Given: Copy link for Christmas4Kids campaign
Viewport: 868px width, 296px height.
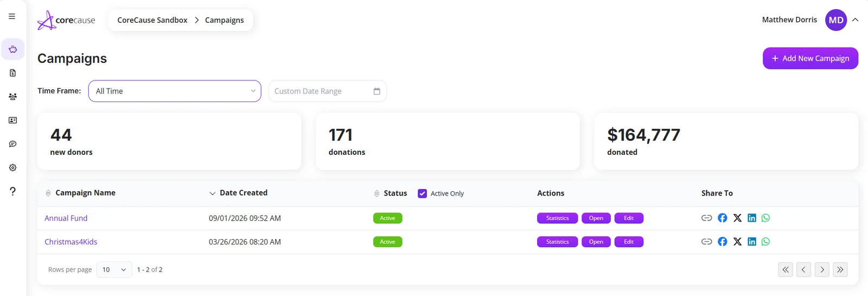Looking at the screenshot, I should 706,242.
